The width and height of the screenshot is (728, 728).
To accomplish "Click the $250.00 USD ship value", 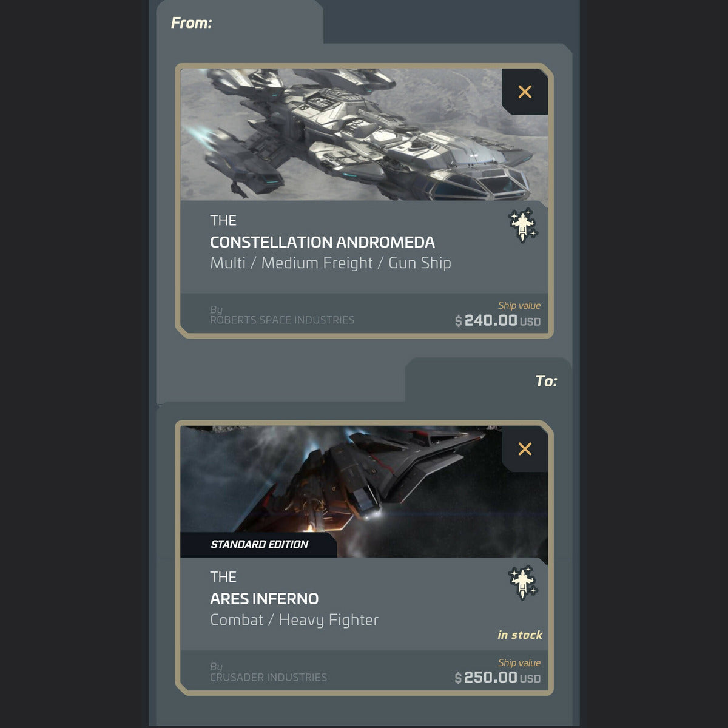I will pyautogui.click(x=497, y=678).
